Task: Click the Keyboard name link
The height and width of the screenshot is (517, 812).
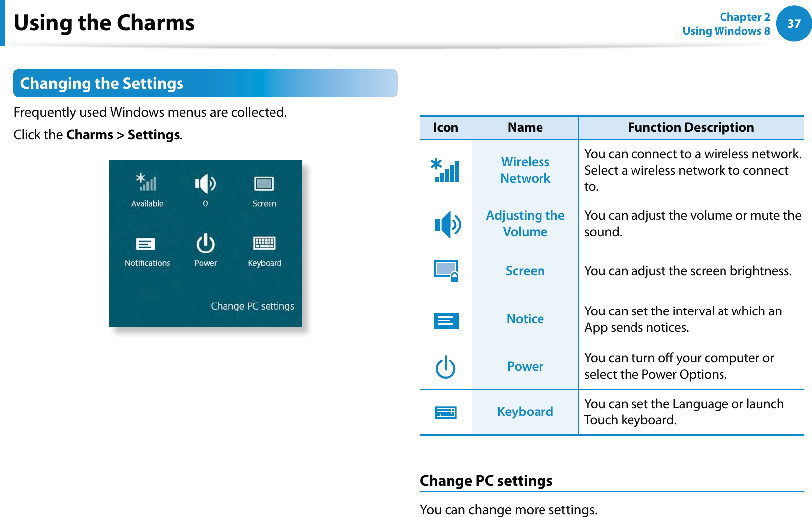Action: coord(525,412)
